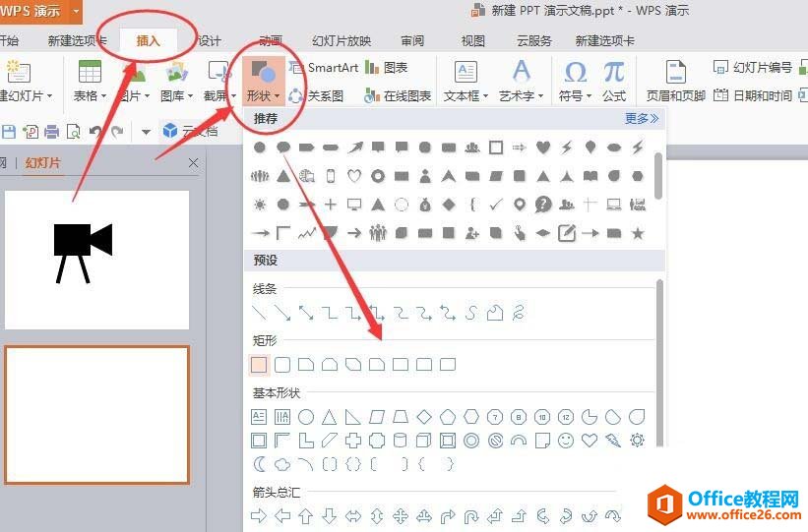Insert a 关系图 relationship diagram
Screen dimensions: 808x532
316,95
